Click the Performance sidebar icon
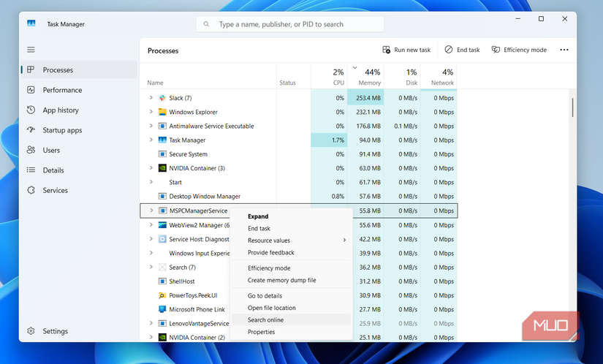 point(31,90)
